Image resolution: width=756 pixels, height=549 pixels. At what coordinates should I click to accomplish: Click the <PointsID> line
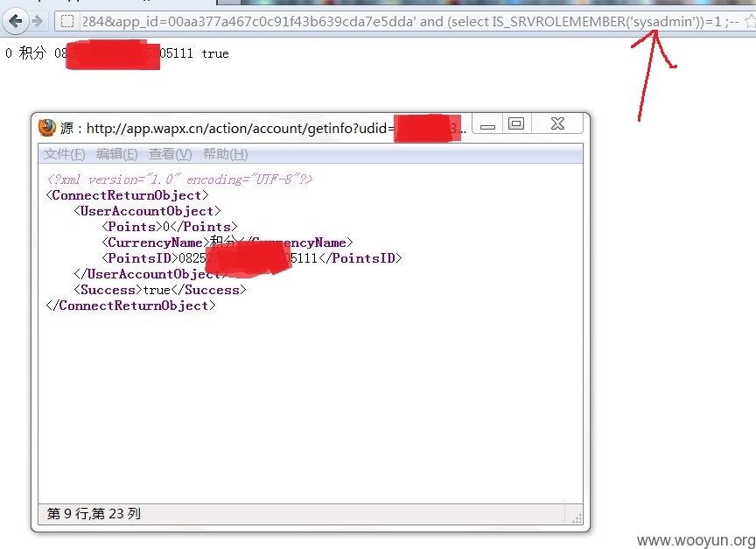252,258
